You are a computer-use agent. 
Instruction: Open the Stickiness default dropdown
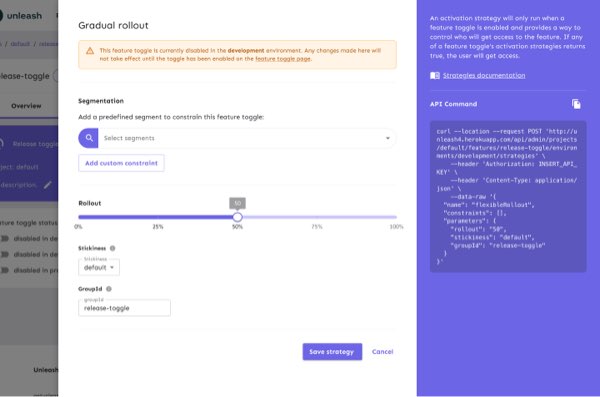pos(99,267)
